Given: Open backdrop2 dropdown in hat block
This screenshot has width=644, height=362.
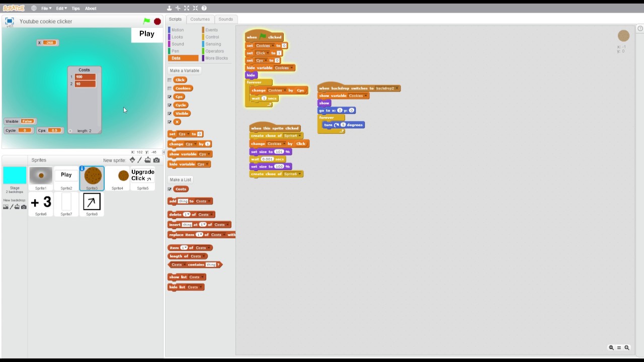Looking at the screenshot, I should (x=387, y=88).
